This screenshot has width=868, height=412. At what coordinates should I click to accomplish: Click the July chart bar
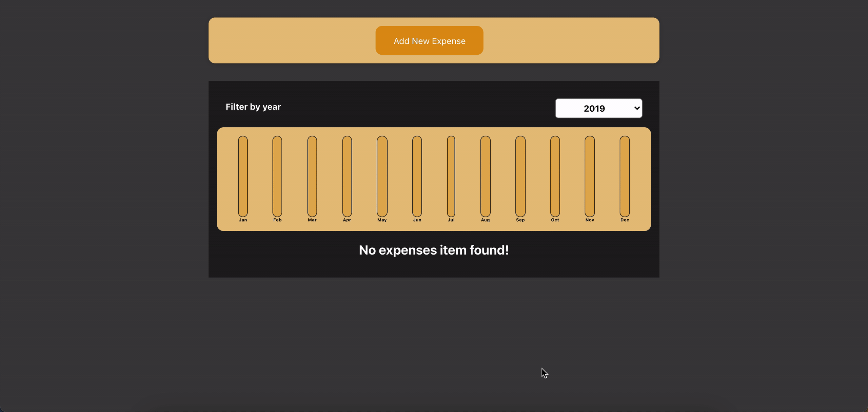click(451, 176)
